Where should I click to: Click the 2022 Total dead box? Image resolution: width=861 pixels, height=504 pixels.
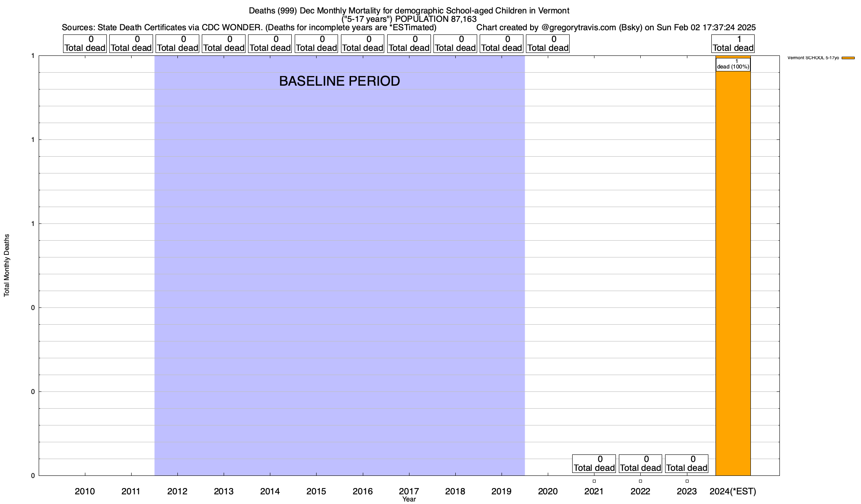(640, 464)
